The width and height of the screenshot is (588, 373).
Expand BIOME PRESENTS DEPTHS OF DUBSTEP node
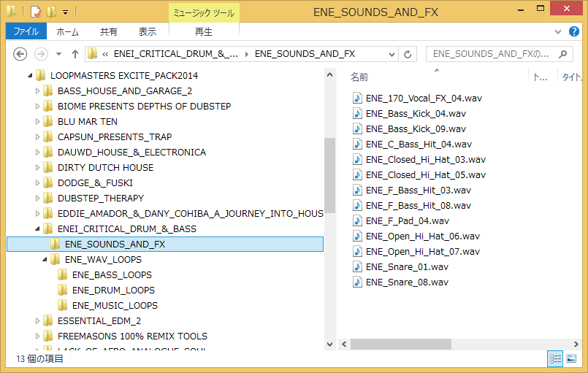(x=37, y=106)
